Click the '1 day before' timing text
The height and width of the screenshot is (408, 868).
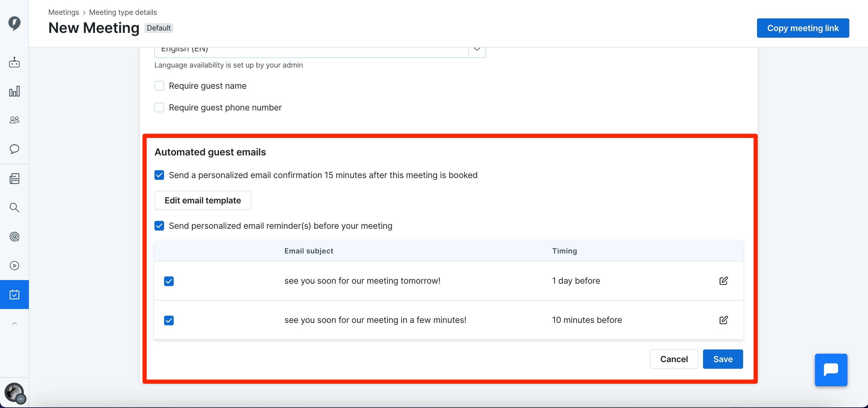pos(575,281)
